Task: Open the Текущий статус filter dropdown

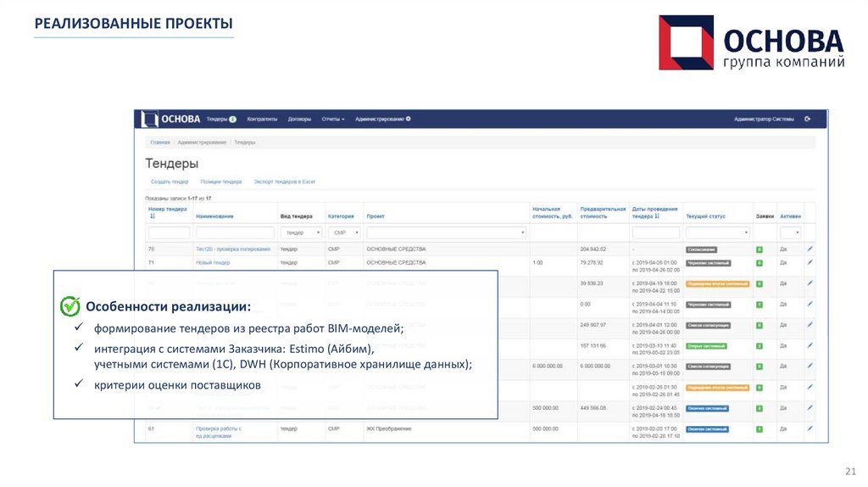Action: pos(717,232)
